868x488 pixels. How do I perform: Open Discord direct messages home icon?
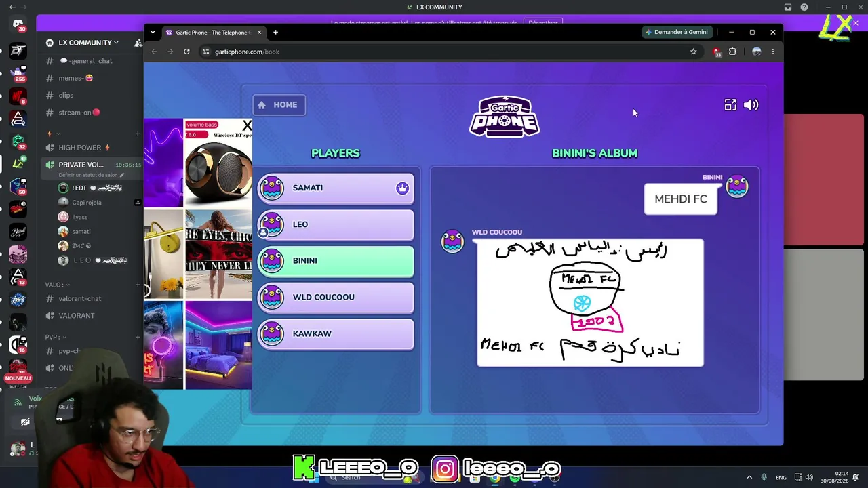point(18,25)
